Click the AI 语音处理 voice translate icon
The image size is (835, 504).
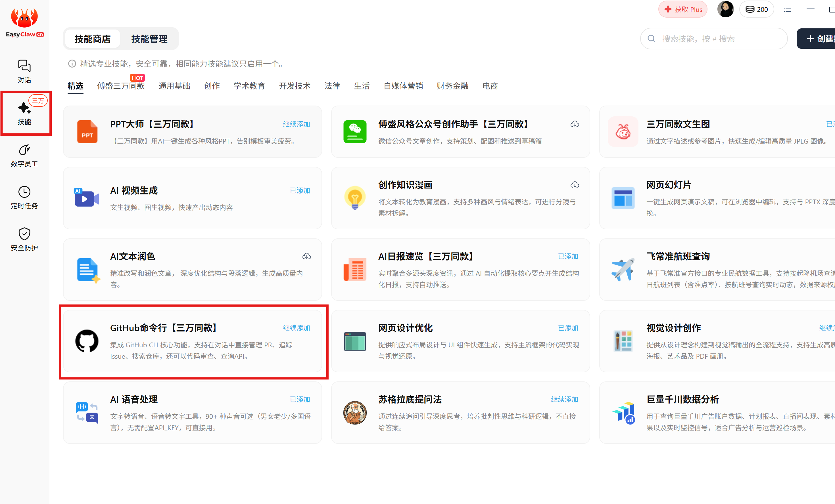click(87, 412)
